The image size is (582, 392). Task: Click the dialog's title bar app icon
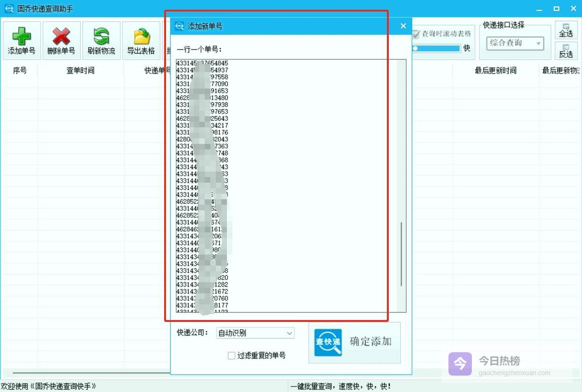click(179, 26)
